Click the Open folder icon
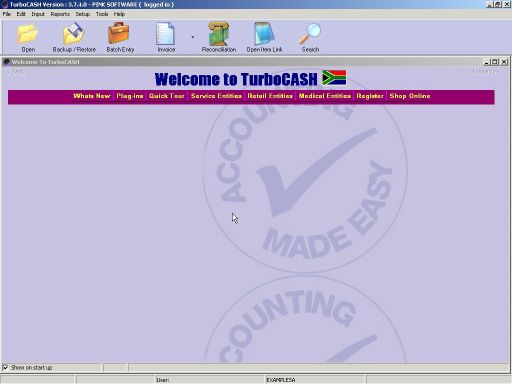Screen dimensions: 512x384 [x=28, y=34]
